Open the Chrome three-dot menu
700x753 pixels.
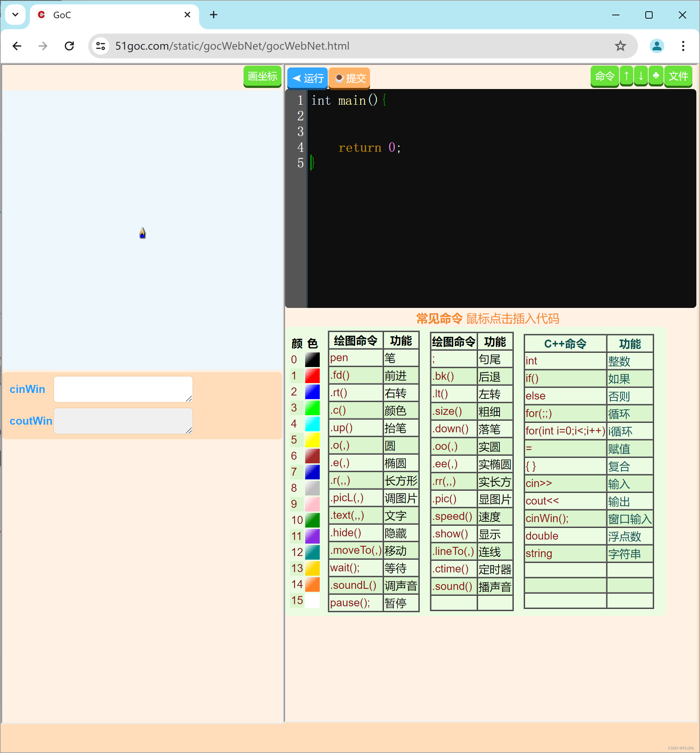tap(683, 46)
